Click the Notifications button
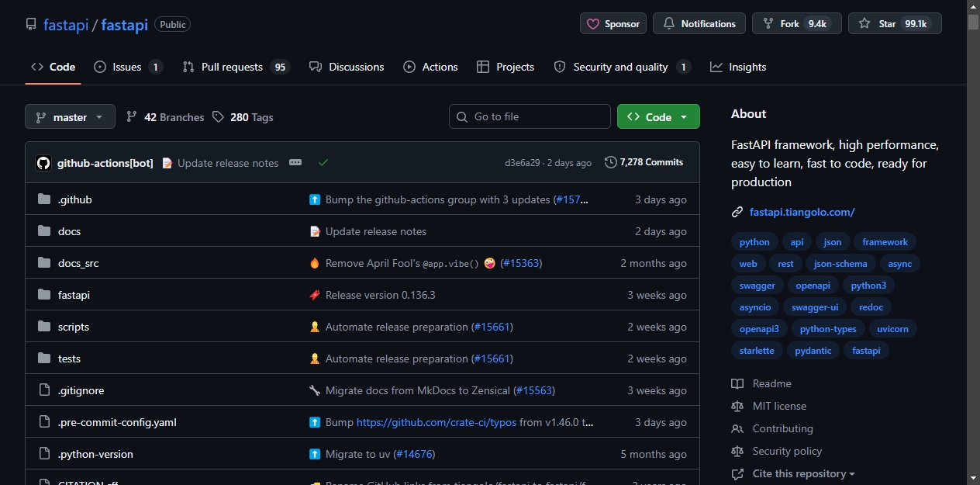Viewport: 980px width, 485px height. pos(699,24)
